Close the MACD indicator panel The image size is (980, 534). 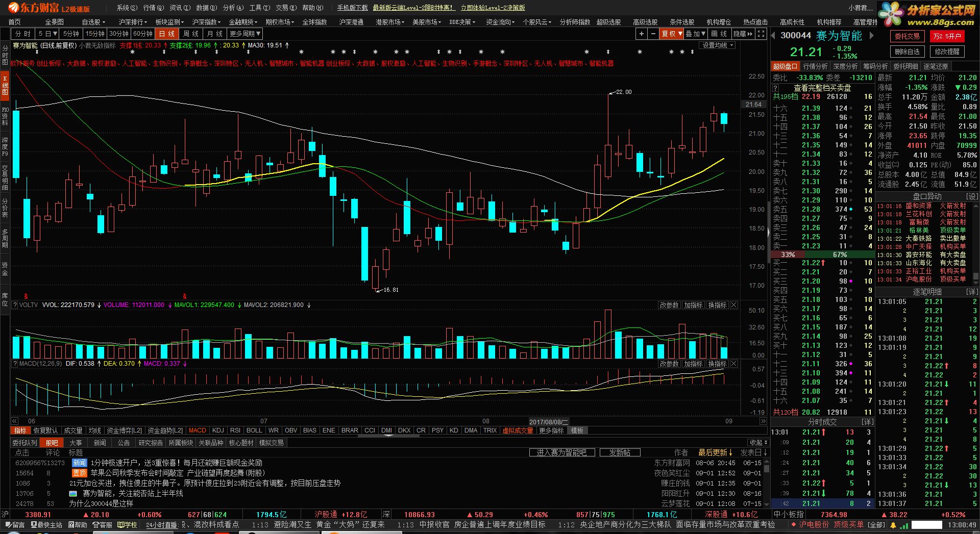pyautogui.click(x=734, y=364)
